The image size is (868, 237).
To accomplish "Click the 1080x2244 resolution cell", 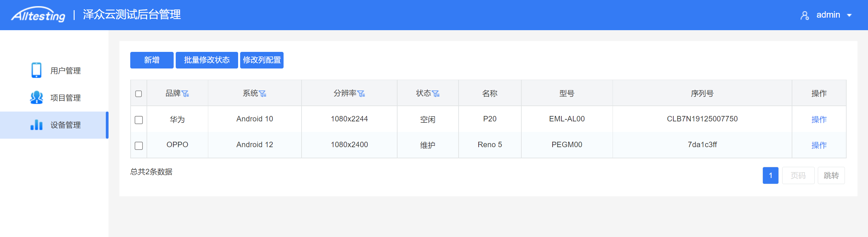I will pos(349,119).
